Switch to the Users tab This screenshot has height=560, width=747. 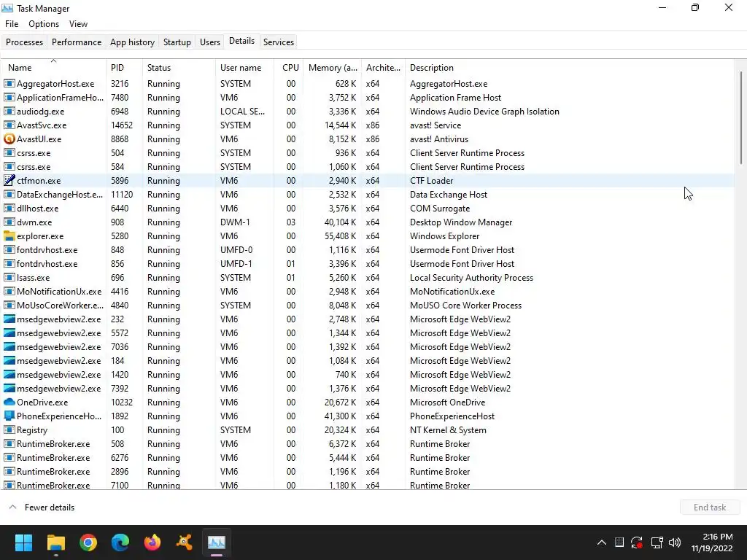(x=210, y=42)
